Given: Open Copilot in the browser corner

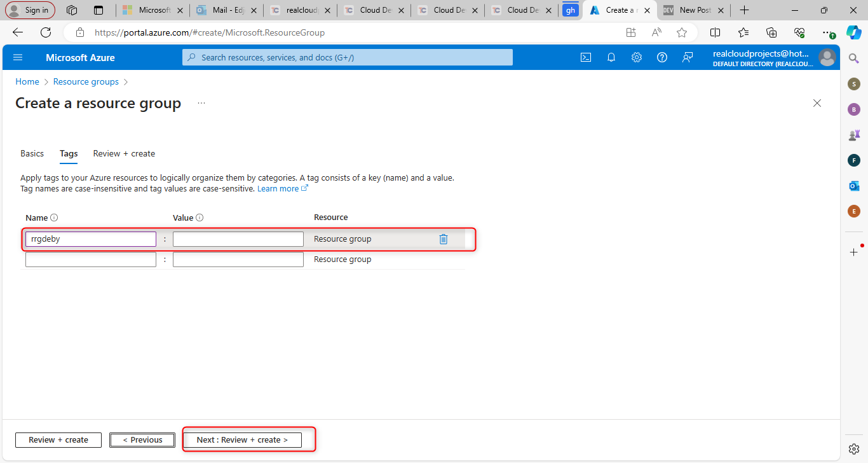Looking at the screenshot, I should [853, 32].
